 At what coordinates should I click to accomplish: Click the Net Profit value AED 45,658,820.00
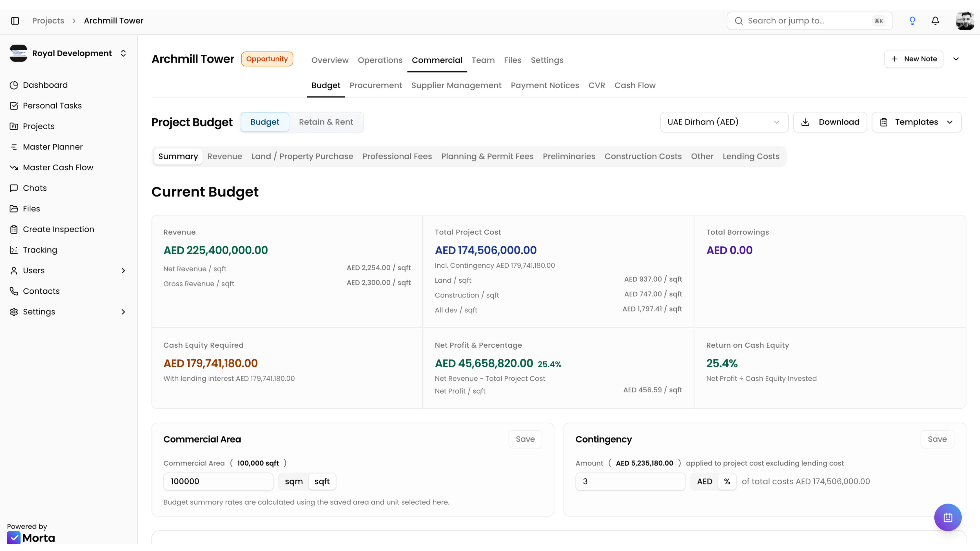click(484, 363)
